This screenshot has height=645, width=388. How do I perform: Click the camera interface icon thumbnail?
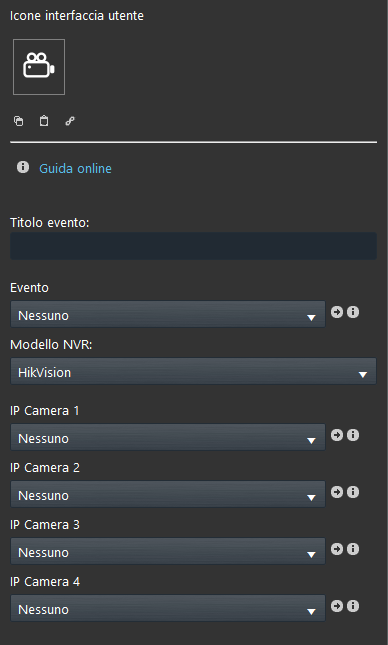39,67
